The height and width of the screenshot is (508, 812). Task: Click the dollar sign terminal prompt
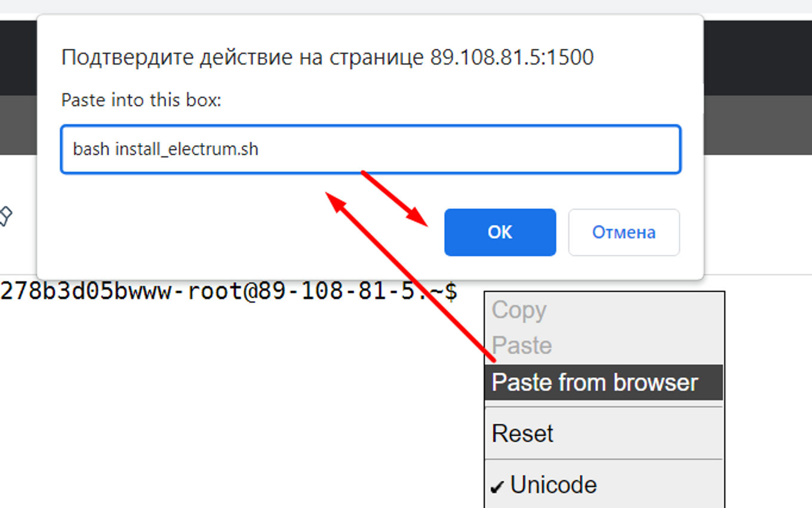click(451, 291)
